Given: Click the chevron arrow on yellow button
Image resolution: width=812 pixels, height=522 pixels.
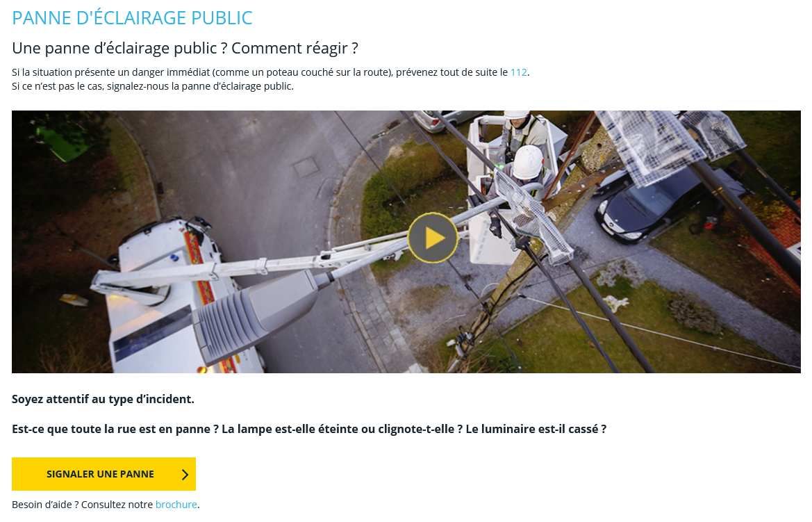Looking at the screenshot, I should point(185,474).
